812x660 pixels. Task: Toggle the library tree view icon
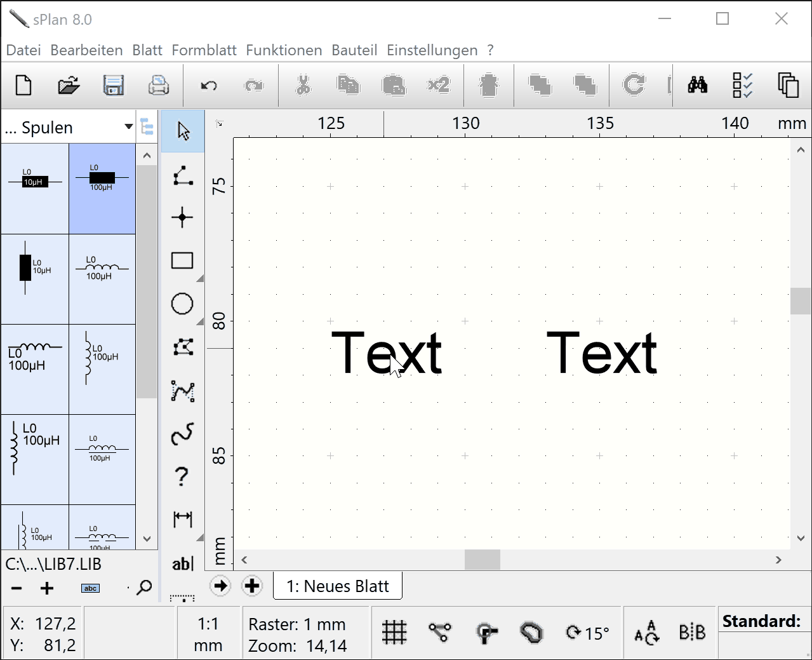tap(147, 127)
